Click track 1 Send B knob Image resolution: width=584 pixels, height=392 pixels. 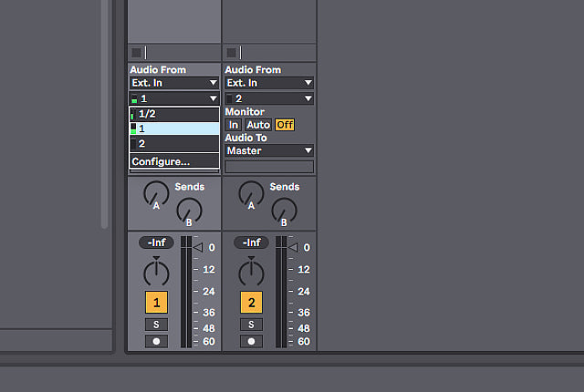click(189, 211)
